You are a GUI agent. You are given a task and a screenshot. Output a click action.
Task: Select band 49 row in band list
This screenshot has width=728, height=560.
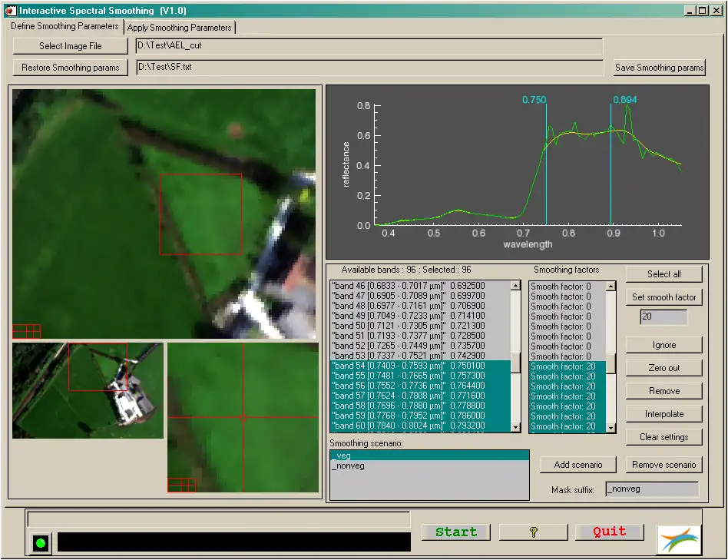coord(421,316)
